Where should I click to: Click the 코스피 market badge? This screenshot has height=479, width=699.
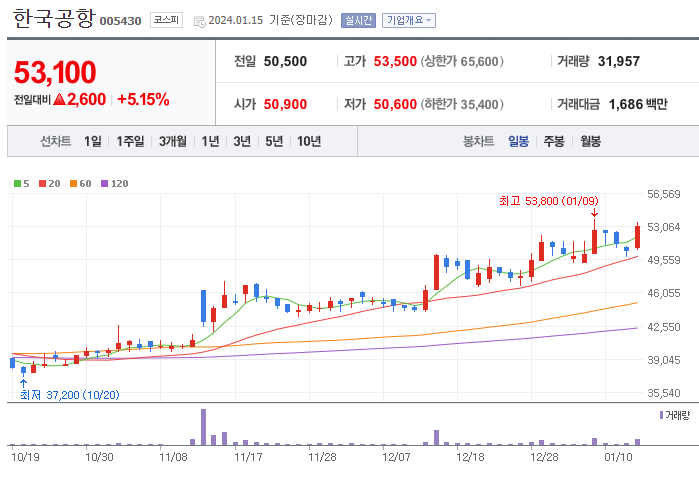pos(166,20)
